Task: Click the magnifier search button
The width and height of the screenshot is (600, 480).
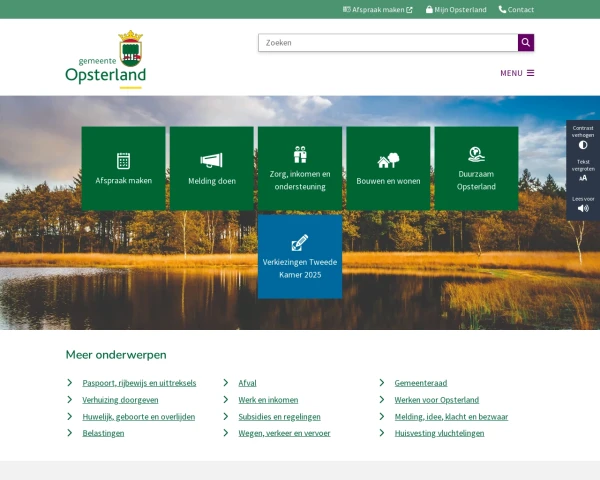Action: pyautogui.click(x=526, y=42)
